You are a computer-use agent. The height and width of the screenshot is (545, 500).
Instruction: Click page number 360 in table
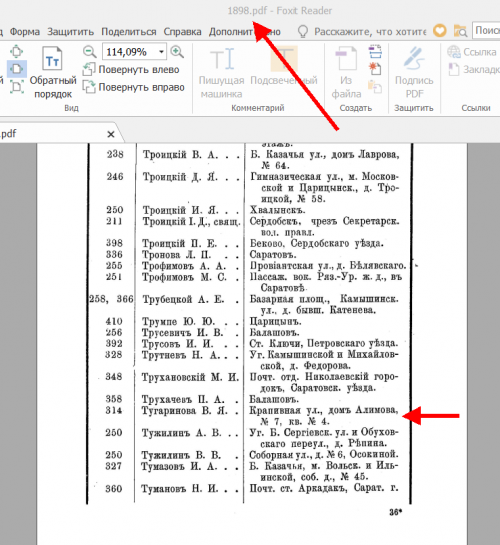pos(114,489)
